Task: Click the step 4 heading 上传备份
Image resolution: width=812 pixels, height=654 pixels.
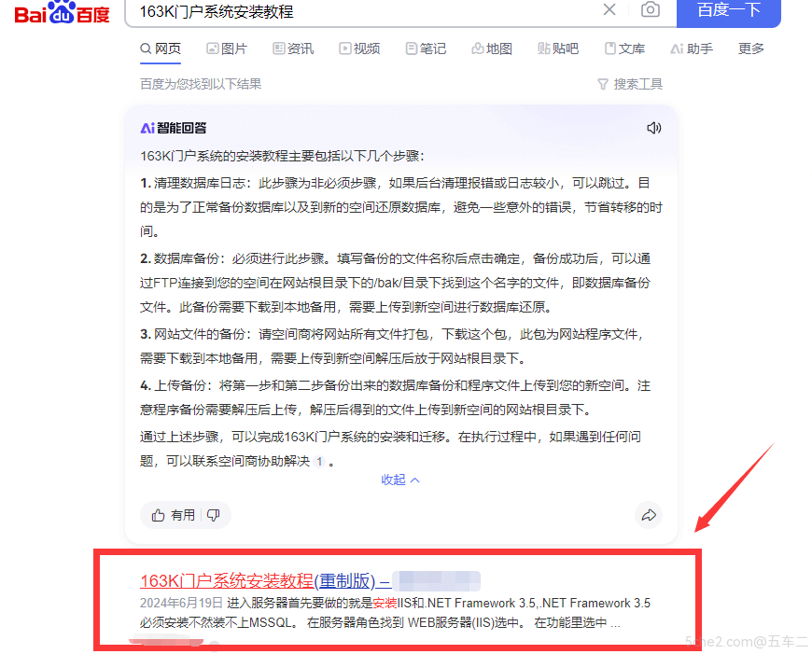Action: point(180,385)
